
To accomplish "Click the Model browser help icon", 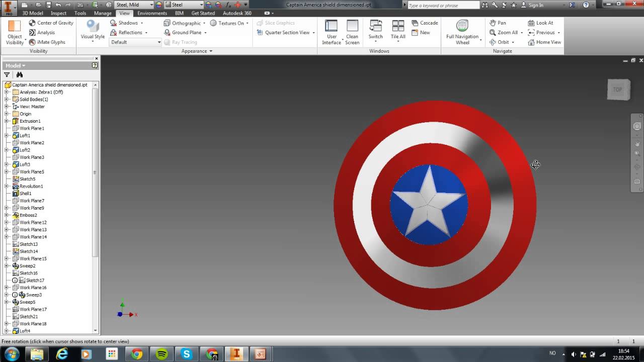I will coord(95,65).
